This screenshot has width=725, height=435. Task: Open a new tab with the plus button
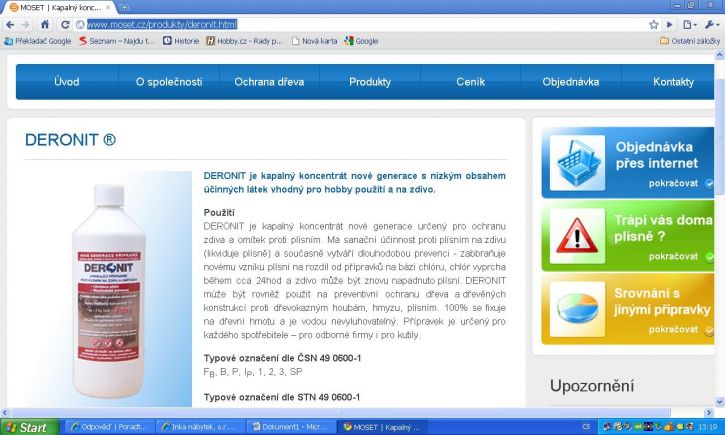[124, 7]
